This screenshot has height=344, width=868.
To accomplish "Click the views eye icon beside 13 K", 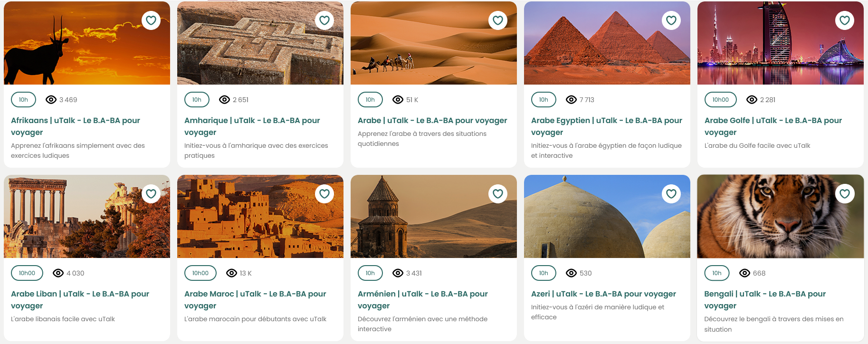I will coord(231,273).
